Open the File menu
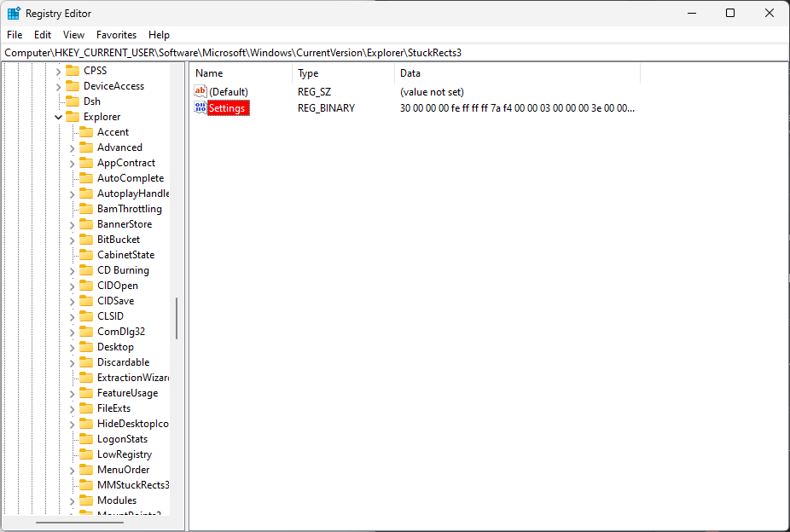790x532 pixels. point(15,35)
